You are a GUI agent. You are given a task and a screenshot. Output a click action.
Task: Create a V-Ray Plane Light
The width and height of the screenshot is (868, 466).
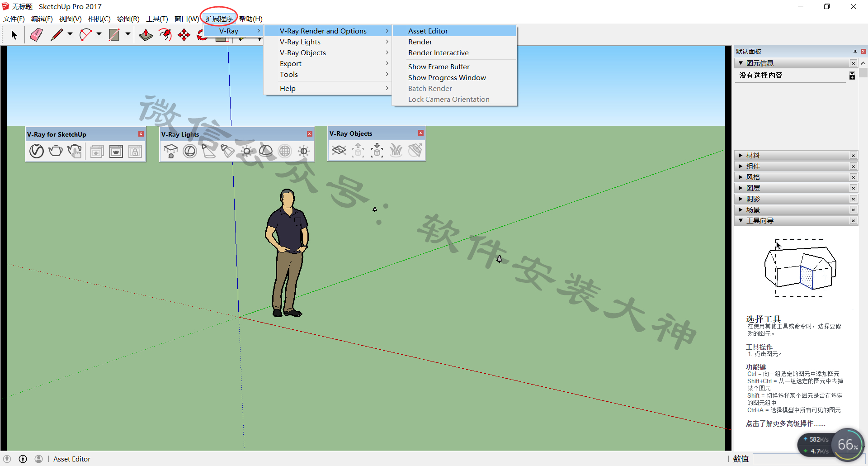(x=171, y=151)
